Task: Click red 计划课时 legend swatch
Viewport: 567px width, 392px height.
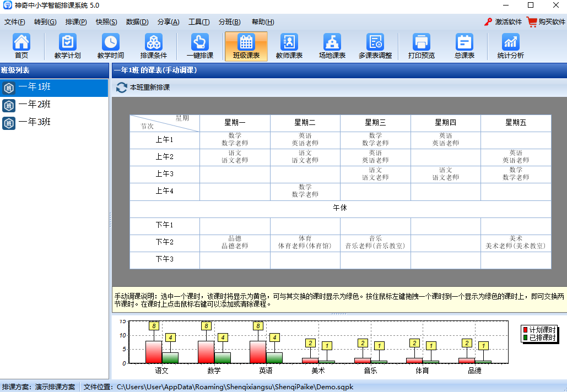Action: pyautogui.click(x=525, y=330)
